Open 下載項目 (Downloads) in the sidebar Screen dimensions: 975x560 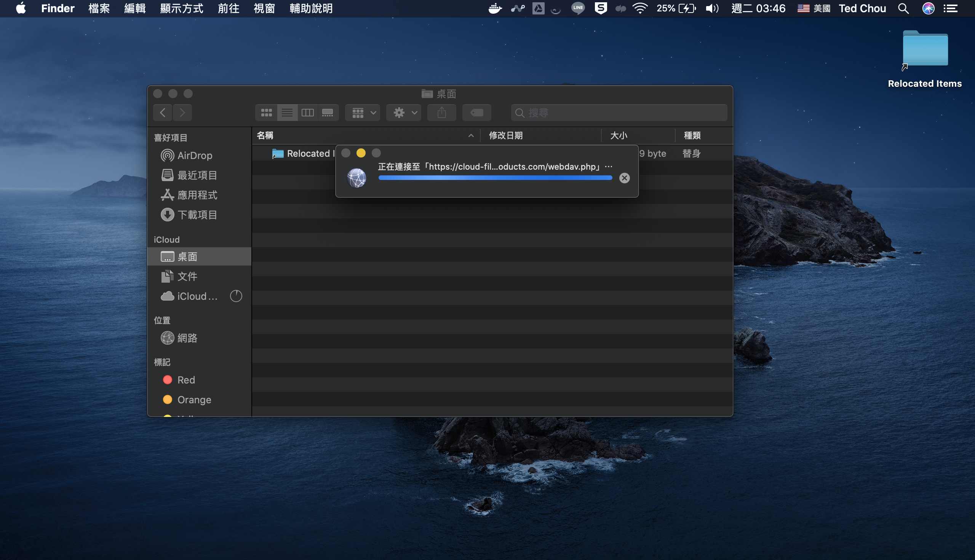coord(197,215)
